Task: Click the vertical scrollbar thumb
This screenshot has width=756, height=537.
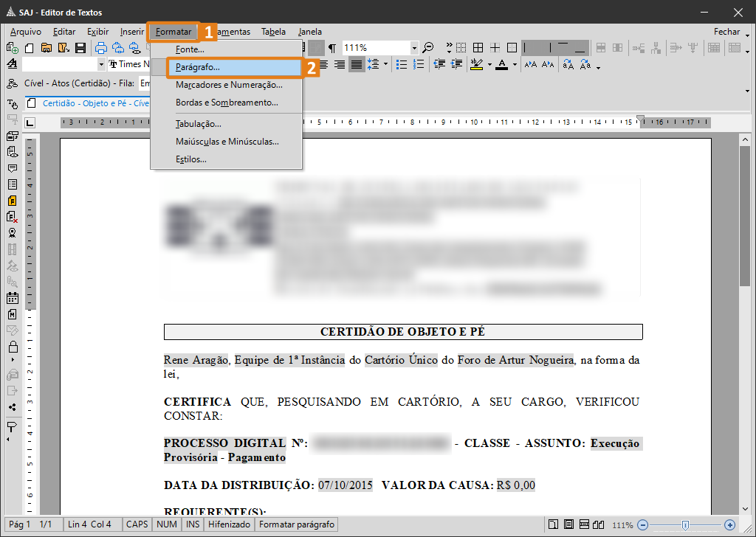Action: [x=745, y=216]
